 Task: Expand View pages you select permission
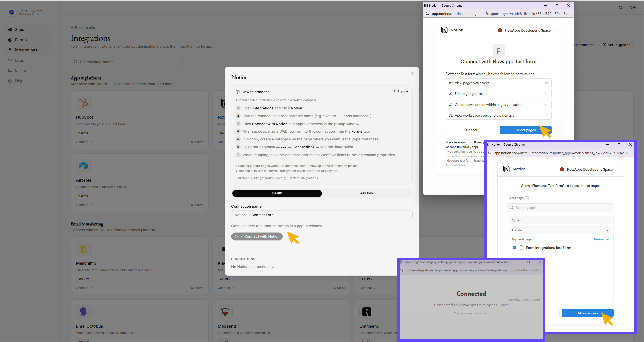[498, 83]
